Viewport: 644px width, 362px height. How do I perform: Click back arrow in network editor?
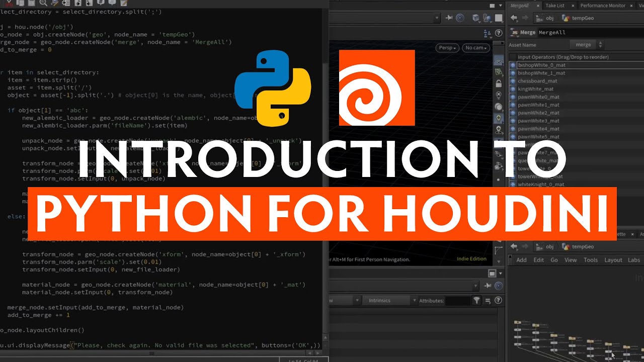coord(514,246)
